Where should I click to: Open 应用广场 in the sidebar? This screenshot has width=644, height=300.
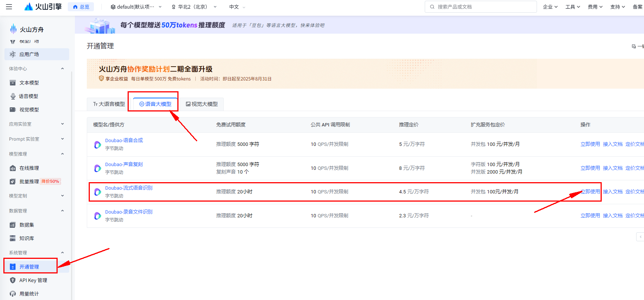(x=37, y=54)
